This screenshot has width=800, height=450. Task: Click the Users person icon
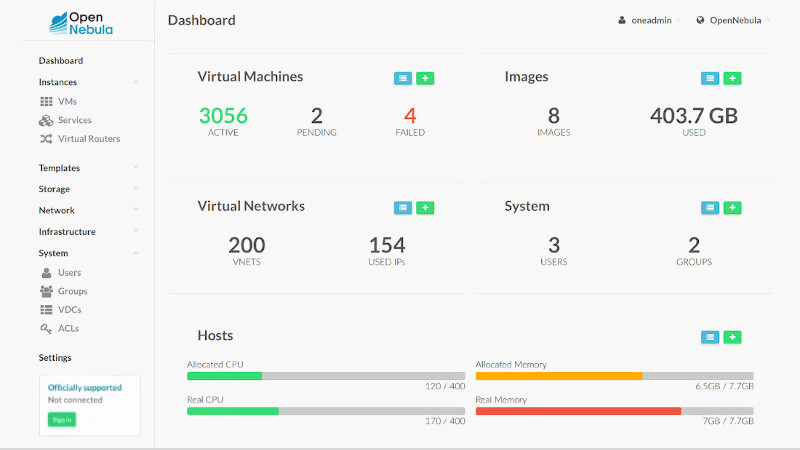click(x=46, y=273)
